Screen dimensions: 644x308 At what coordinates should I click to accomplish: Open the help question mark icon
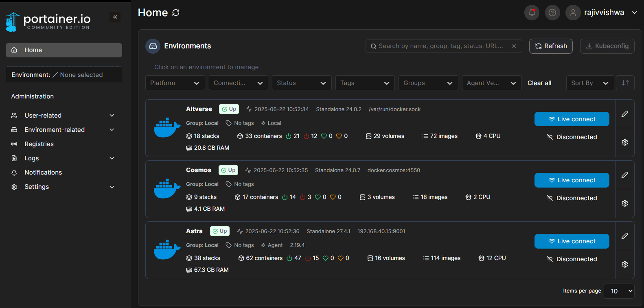552,13
